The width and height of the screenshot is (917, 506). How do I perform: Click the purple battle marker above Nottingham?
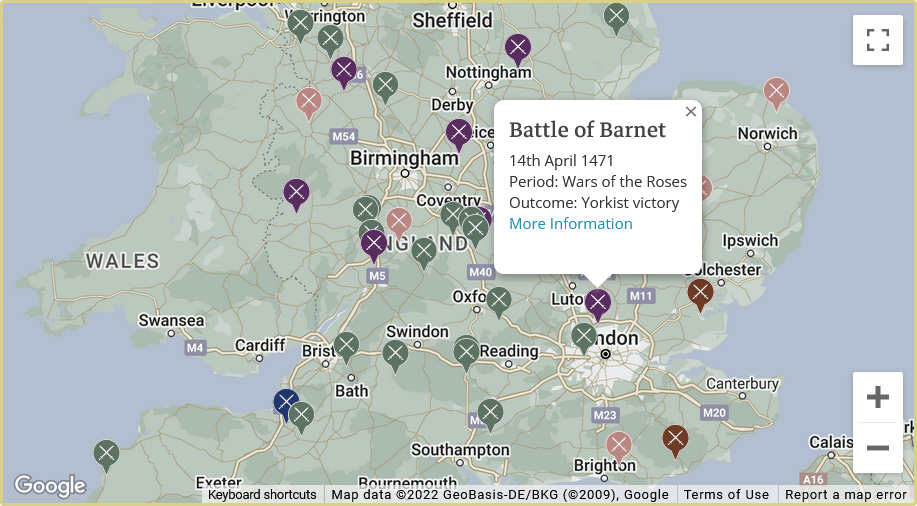click(517, 47)
